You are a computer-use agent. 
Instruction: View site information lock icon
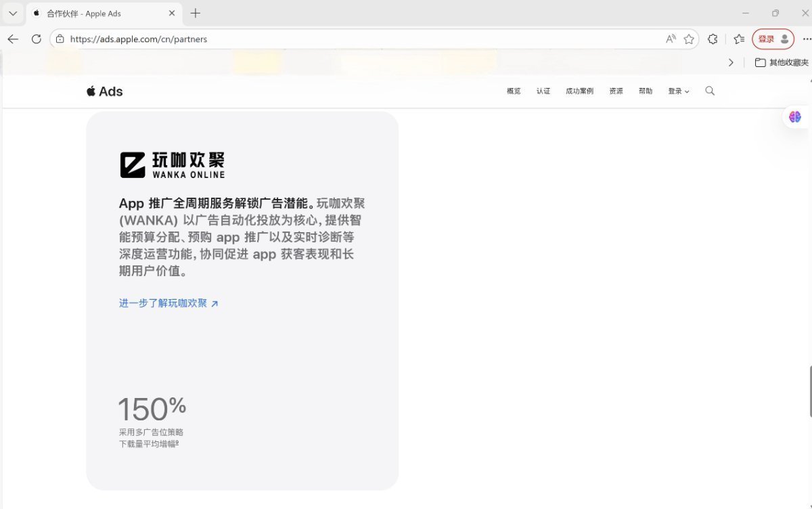point(60,39)
